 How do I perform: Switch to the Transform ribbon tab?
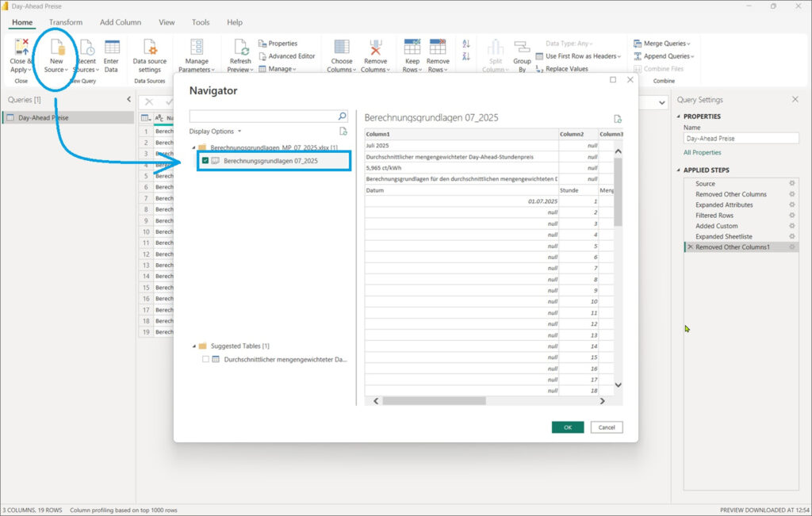[66, 22]
